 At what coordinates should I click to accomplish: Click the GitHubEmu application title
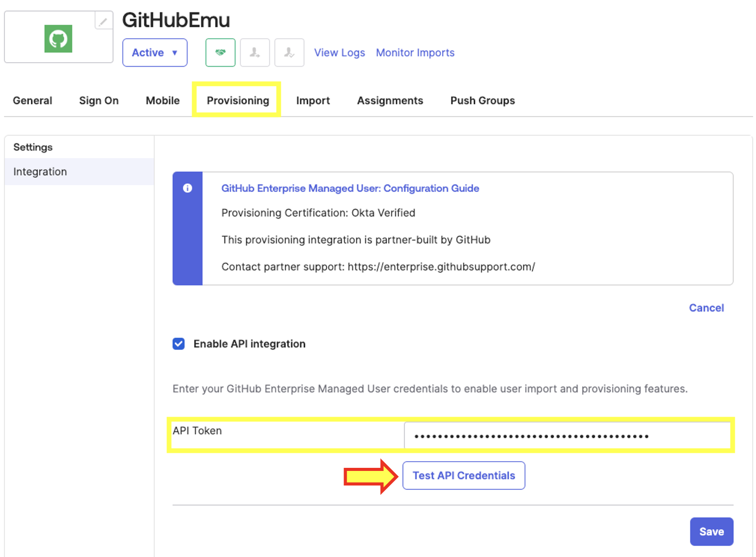[176, 20]
